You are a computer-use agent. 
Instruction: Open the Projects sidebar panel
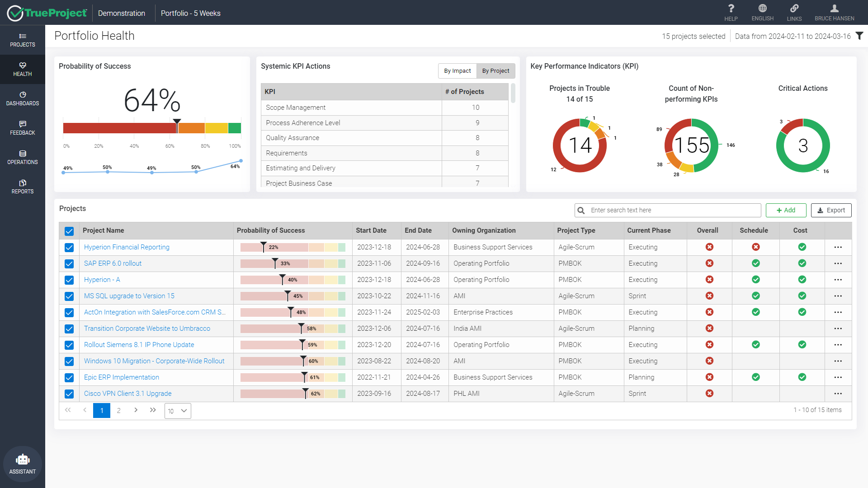pyautogui.click(x=23, y=39)
